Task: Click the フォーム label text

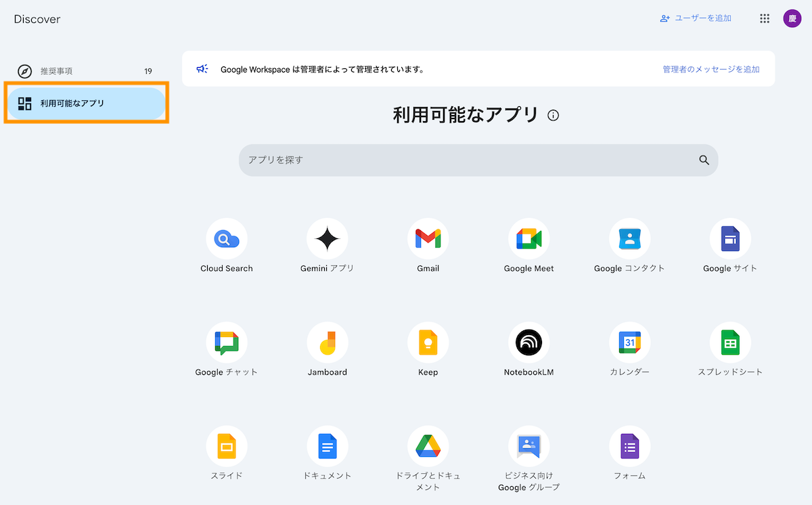Action: coord(630,476)
